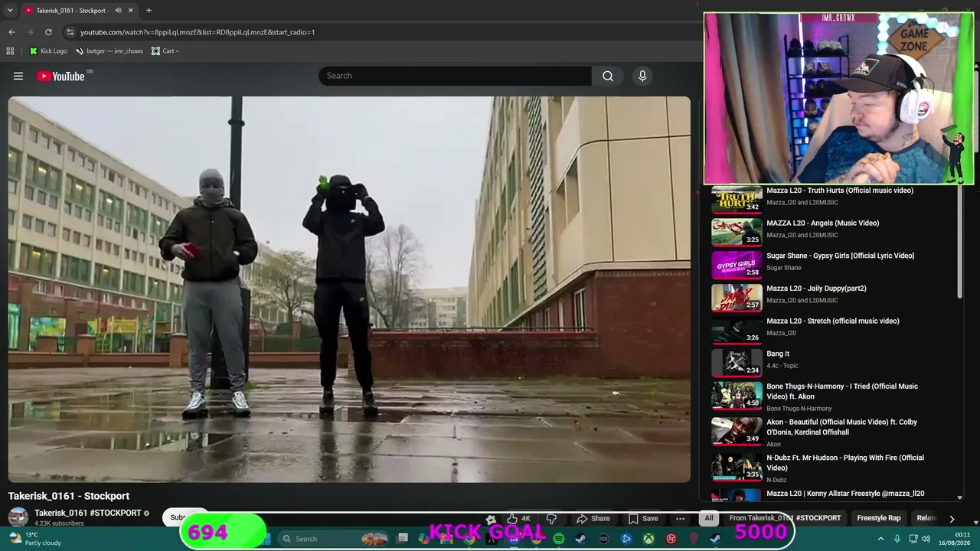Play N-Dubz Playing With Fire title
This screenshot has width=980, height=551.
click(845, 463)
